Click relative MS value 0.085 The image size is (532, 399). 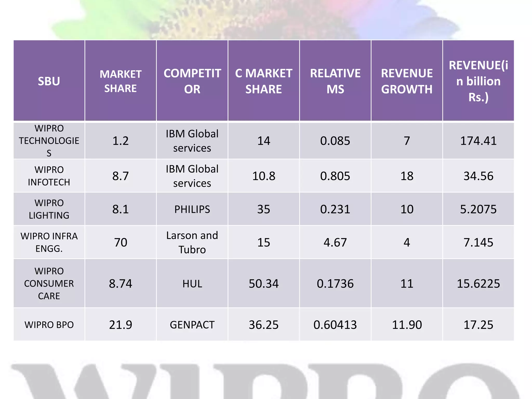(335, 141)
